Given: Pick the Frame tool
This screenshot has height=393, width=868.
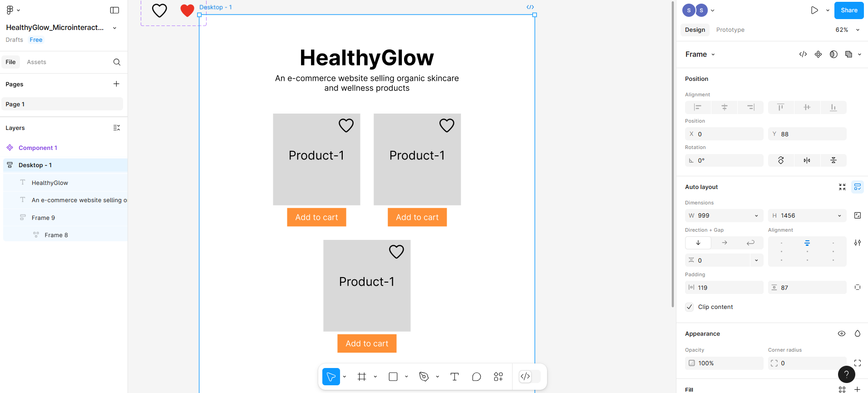Looking at the screenshot, I should click(362, 377).
